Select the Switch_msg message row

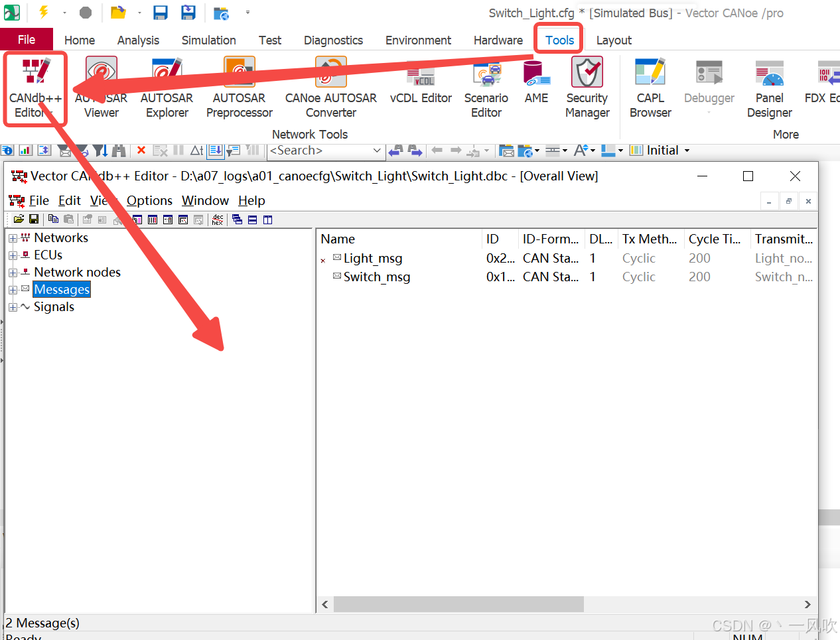[567, 277]
